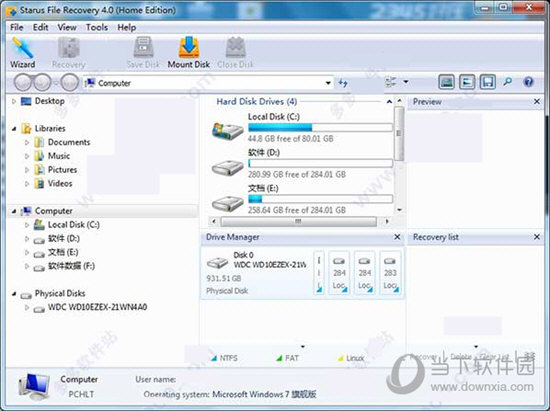
Task: Open the View menu
Action: (67, 27)
